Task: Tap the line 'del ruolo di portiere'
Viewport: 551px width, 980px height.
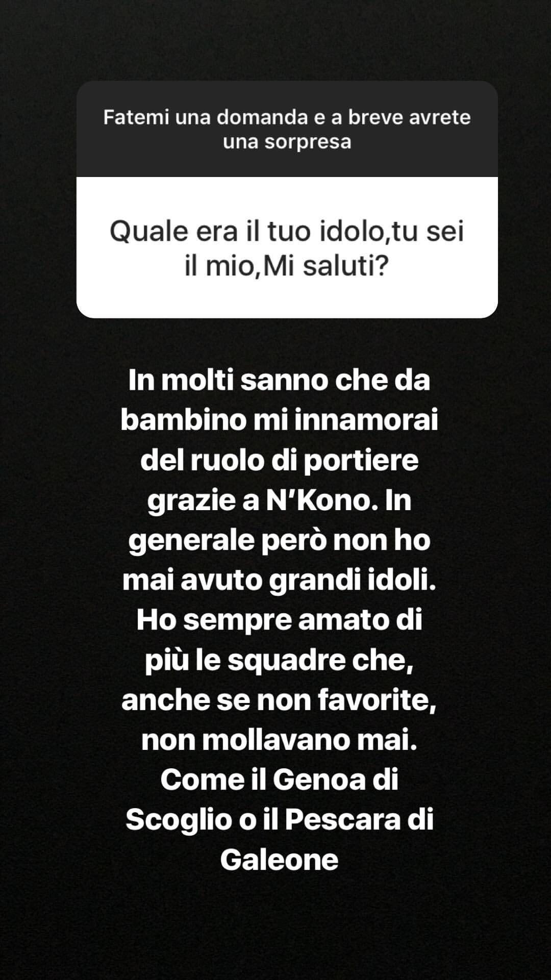Action: tap(279, 460)
